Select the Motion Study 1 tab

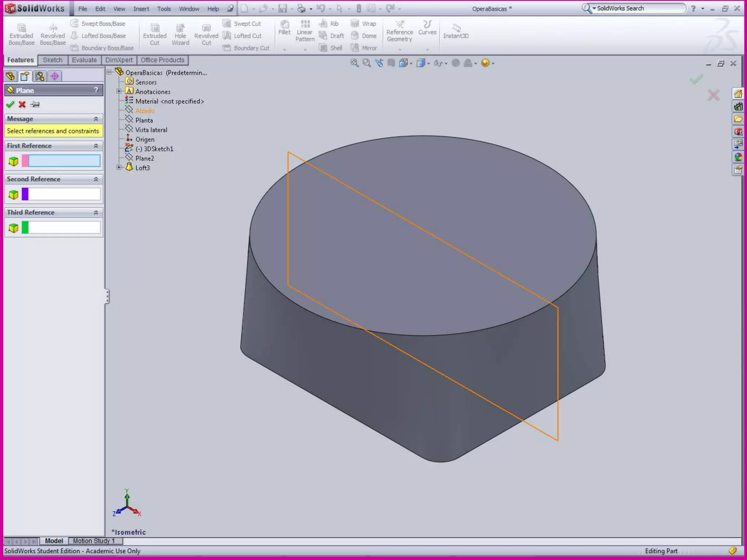(x=94, y=541)
